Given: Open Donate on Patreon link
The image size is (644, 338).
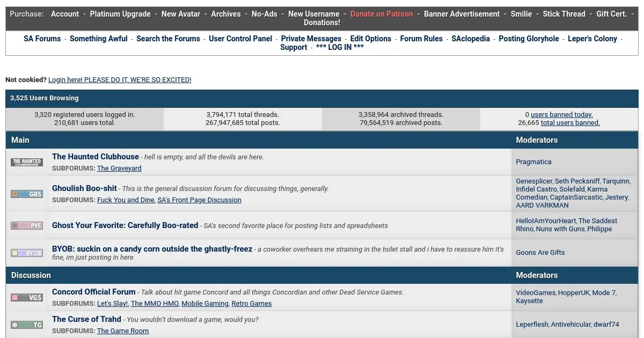Looking at the screenshot, I should pyautogui.click(x=382, y=14).
